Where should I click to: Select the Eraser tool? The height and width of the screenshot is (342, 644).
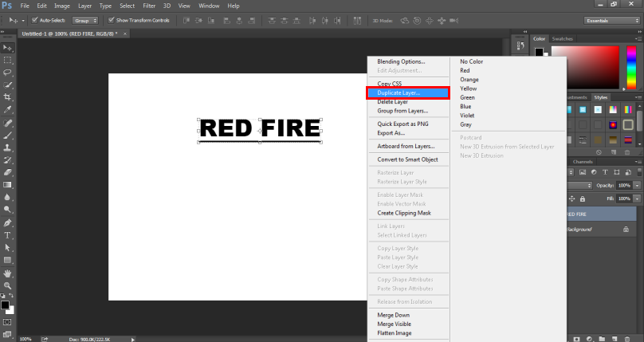point(7,172)
